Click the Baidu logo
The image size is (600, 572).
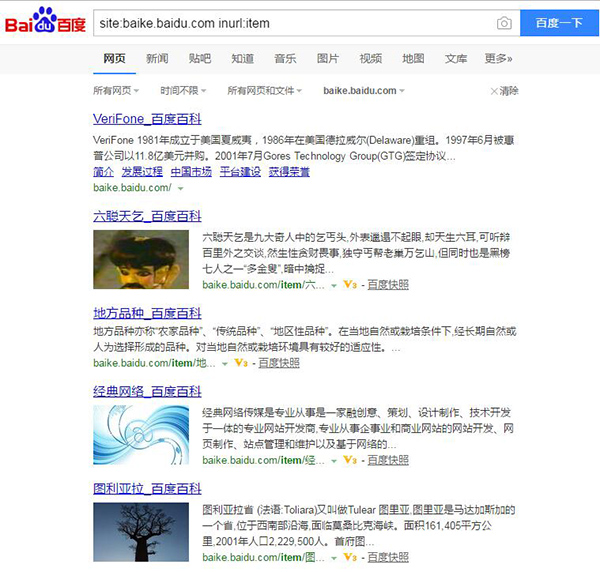[x=45, y=21]
